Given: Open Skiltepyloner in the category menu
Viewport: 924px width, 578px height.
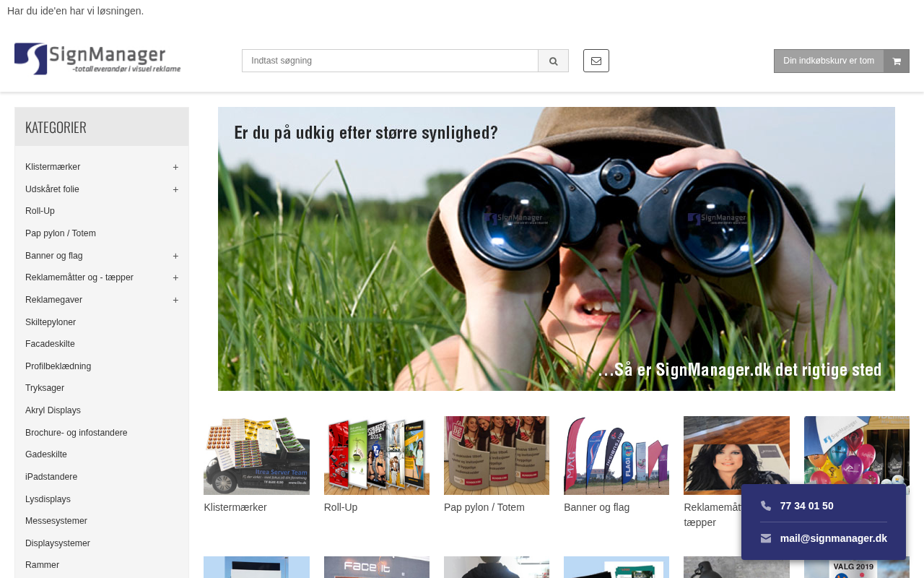Looking at the screenshot, I should tap(51, 322).
